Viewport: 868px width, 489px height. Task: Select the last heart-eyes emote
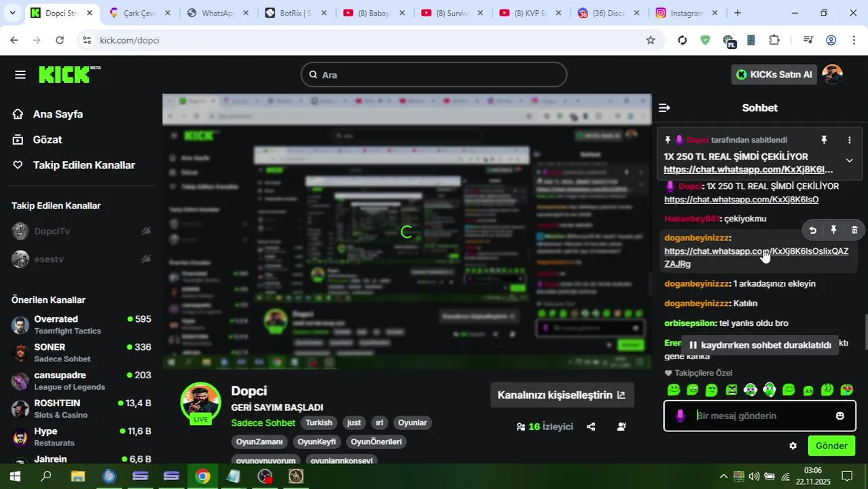[846, 390]
